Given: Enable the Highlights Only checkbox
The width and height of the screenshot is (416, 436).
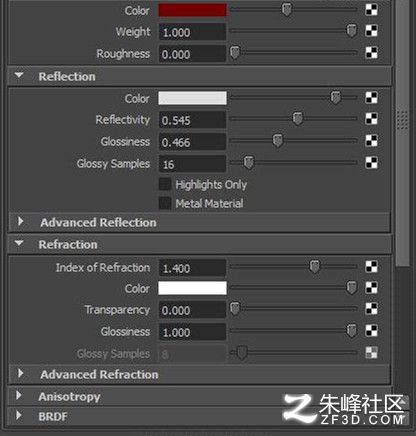Looking at the screenshot, I should point(165,184).
